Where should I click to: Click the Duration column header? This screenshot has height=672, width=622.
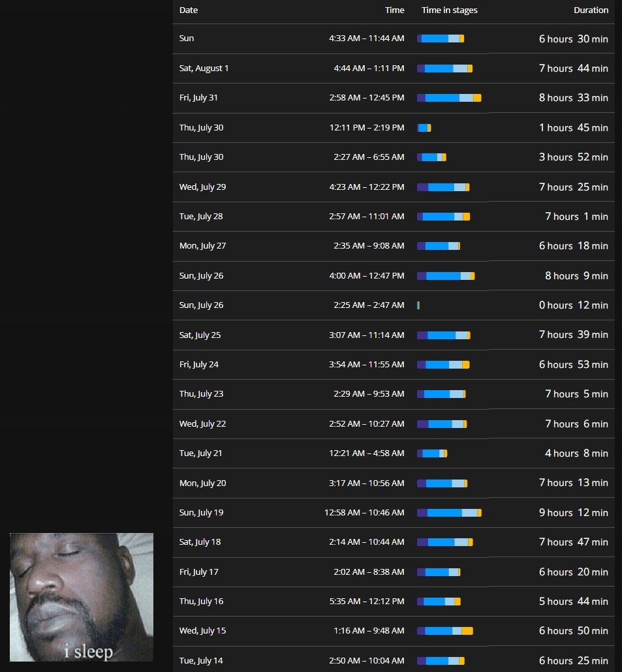pyautogui.click(x=591, y=10)
